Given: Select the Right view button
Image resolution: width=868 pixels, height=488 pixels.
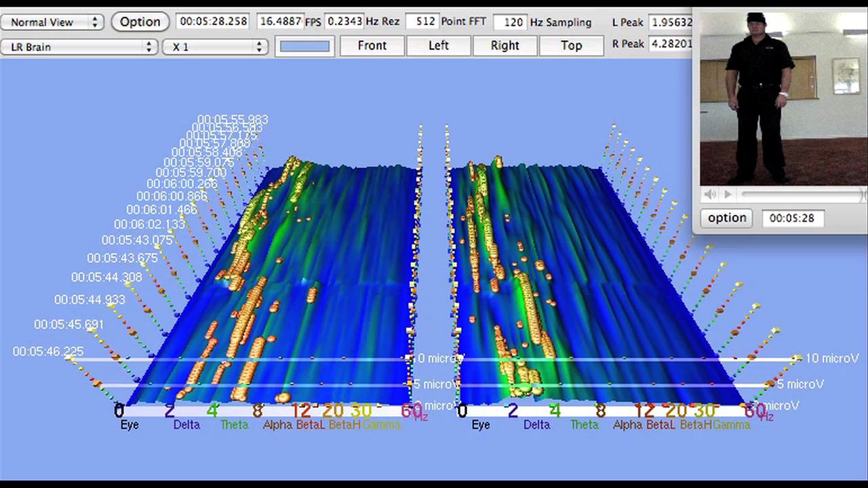Looking at the screenshot, I should 505,45.
